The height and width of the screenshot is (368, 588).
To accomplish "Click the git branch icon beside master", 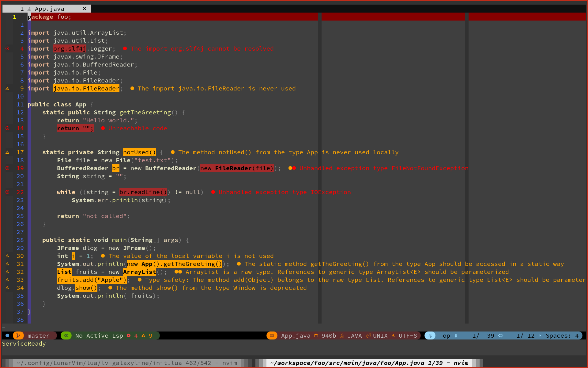I will pos(18,335).
